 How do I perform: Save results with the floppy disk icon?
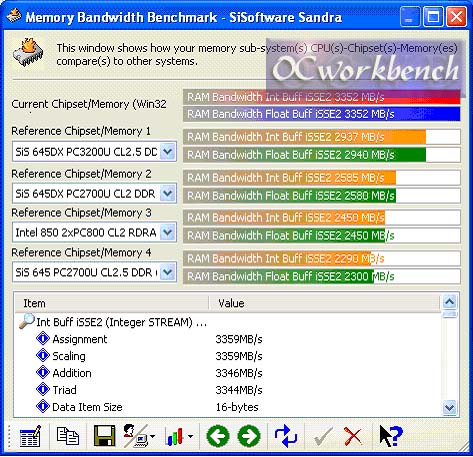pos(104,436)
